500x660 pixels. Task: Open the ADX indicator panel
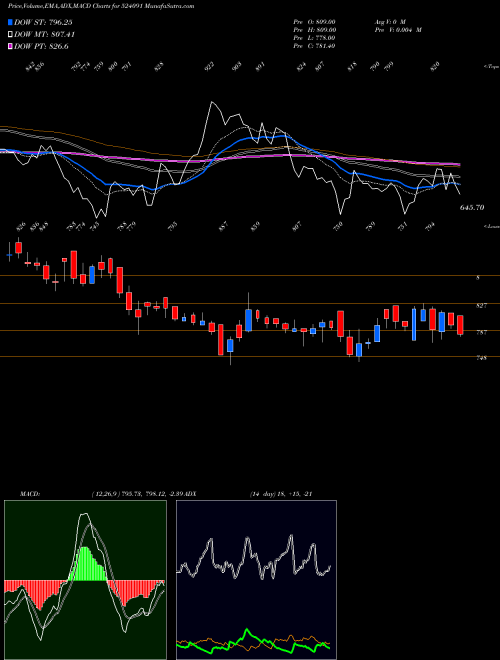click(x=256, y=580)
